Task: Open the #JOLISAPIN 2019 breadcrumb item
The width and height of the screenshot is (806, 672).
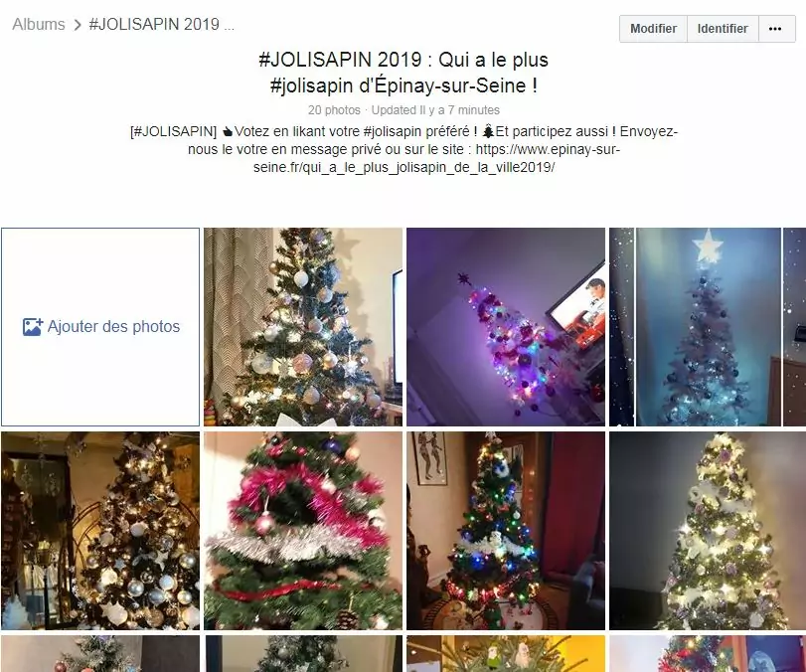Action: click(x=161, y=24)
